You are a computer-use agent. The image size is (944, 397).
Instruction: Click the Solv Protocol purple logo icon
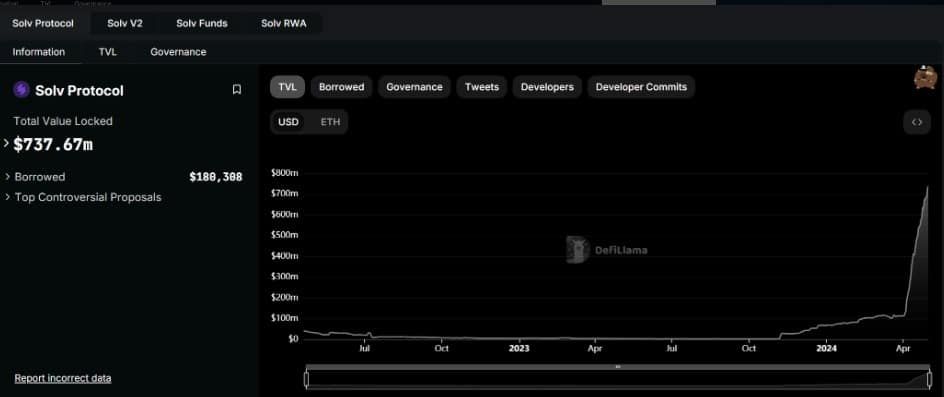(x=21, y=90)
